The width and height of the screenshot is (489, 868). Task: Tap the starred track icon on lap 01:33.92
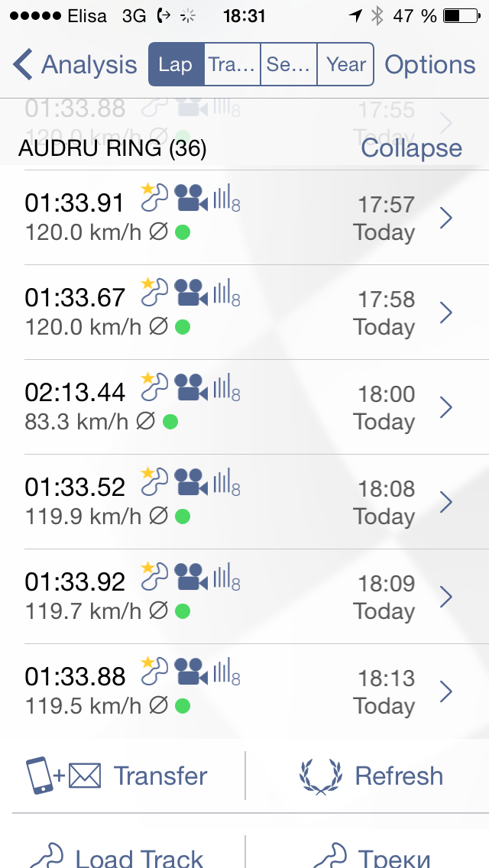(154, 577)
